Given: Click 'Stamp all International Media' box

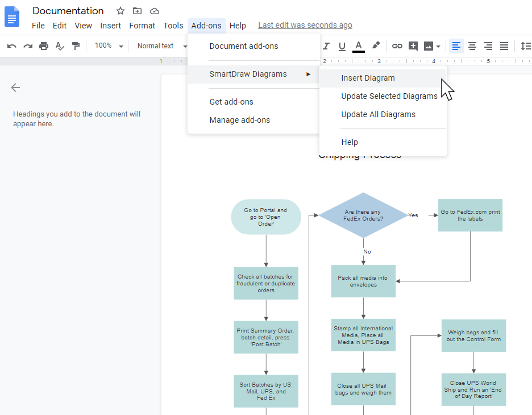Looking at the screenshot, I should pyautogui.click(x=363, y=335).
